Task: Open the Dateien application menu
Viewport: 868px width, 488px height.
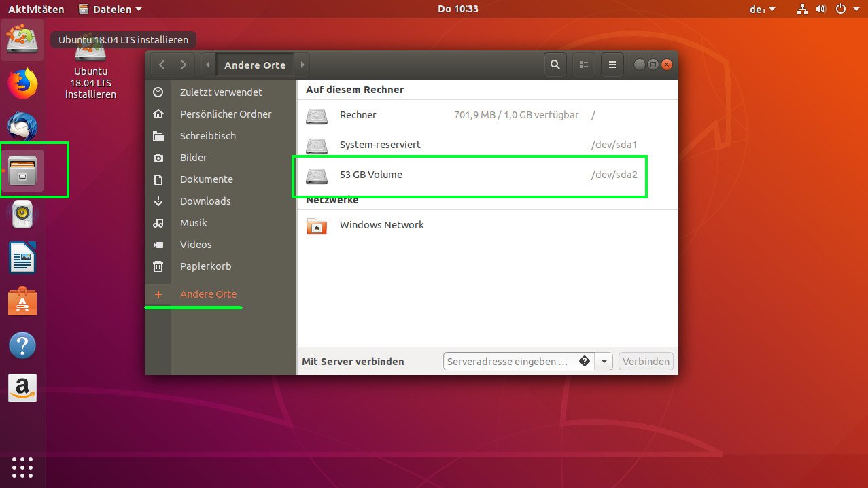Action: click(x=111, y=9)
